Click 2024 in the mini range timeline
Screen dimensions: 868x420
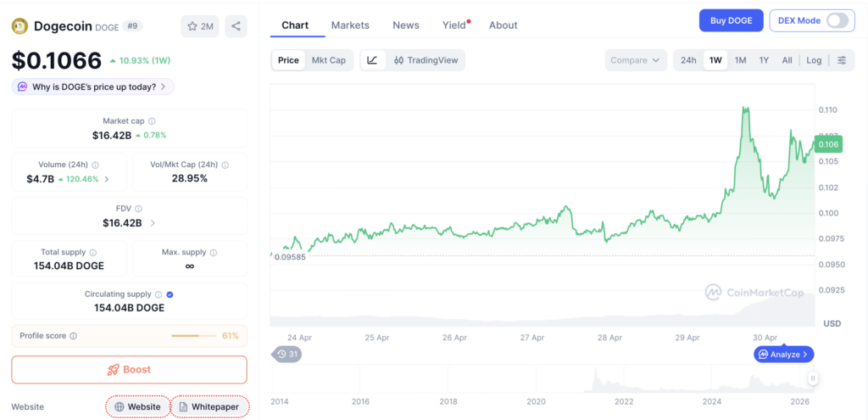point(713,401)
